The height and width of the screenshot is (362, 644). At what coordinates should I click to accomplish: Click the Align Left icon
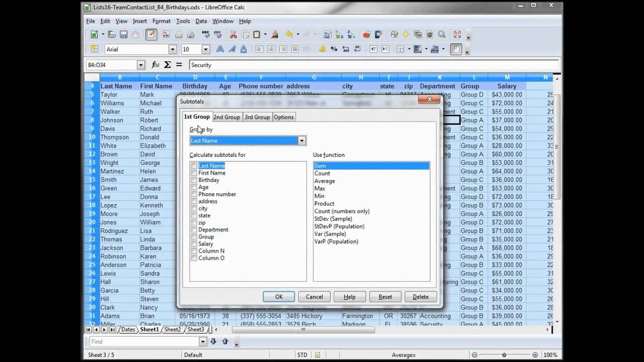(260, 49)
